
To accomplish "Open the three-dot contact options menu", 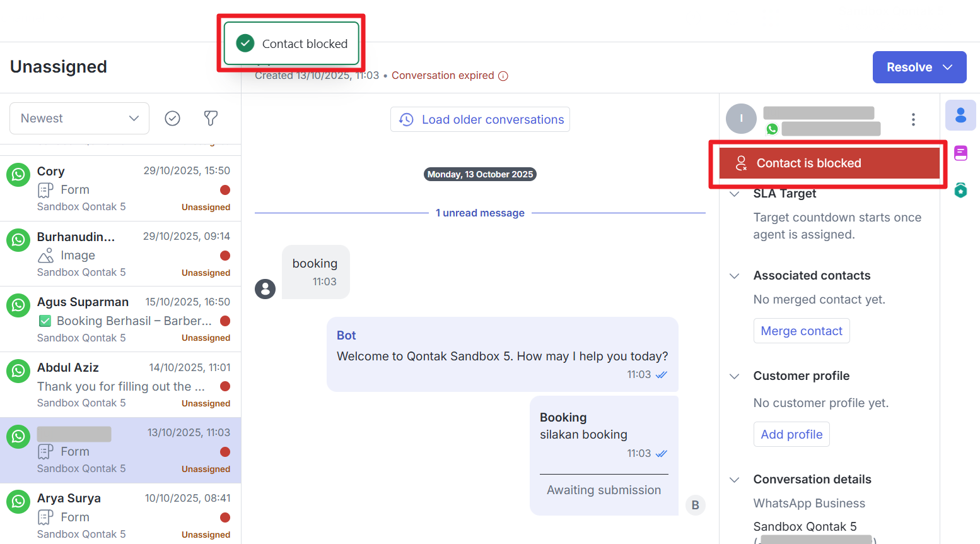I will (913, 119).
